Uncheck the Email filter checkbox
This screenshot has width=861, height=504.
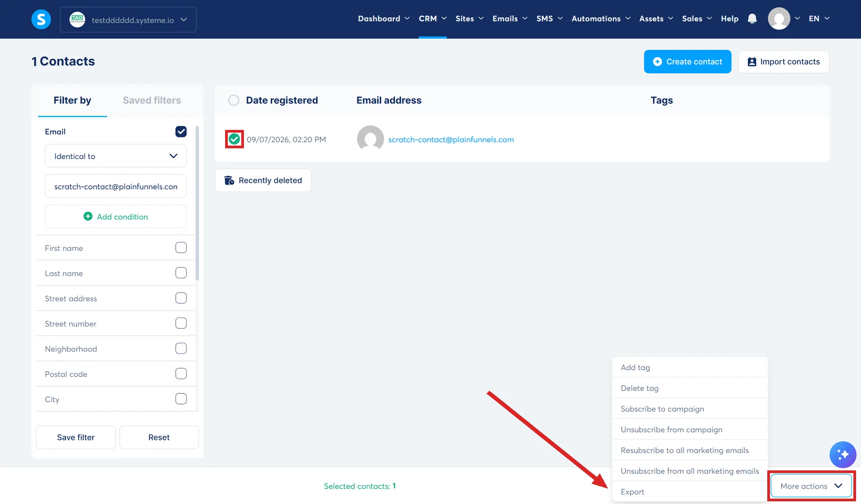point(181,131)
